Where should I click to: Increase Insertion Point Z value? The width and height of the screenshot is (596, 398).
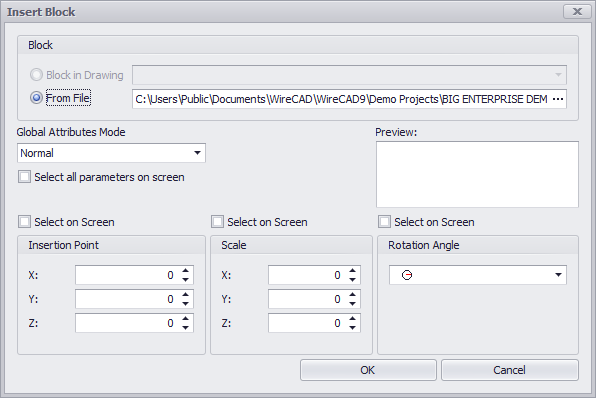pyautogui.click(x=185, y=319)
